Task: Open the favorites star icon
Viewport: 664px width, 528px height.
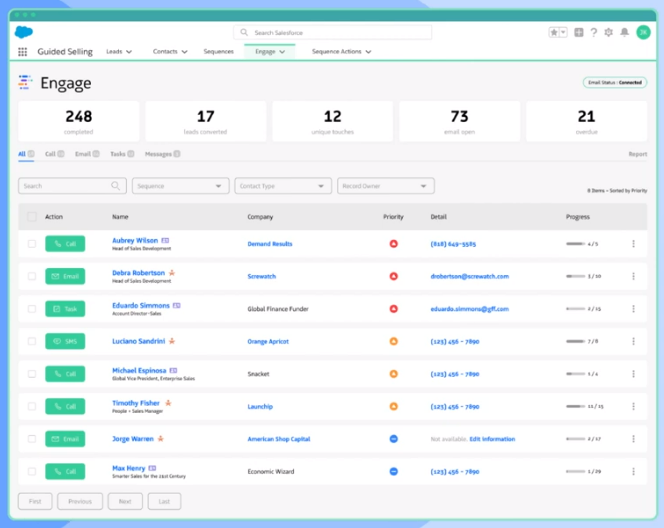Action: (554, 33)
